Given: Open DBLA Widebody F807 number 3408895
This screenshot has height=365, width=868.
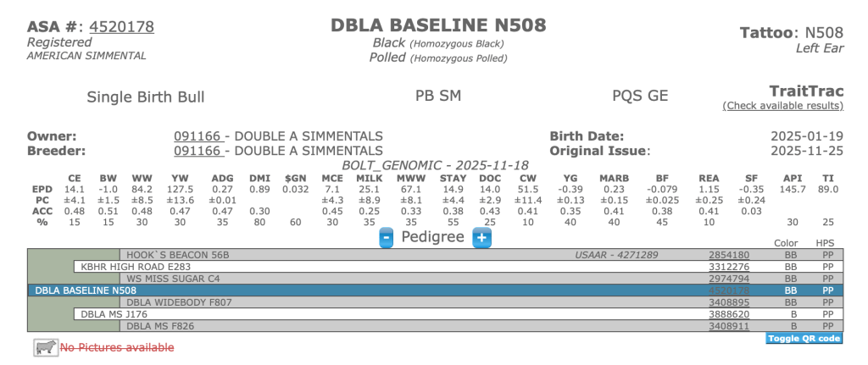Looking at the screenshot, I should pos(729,301).
